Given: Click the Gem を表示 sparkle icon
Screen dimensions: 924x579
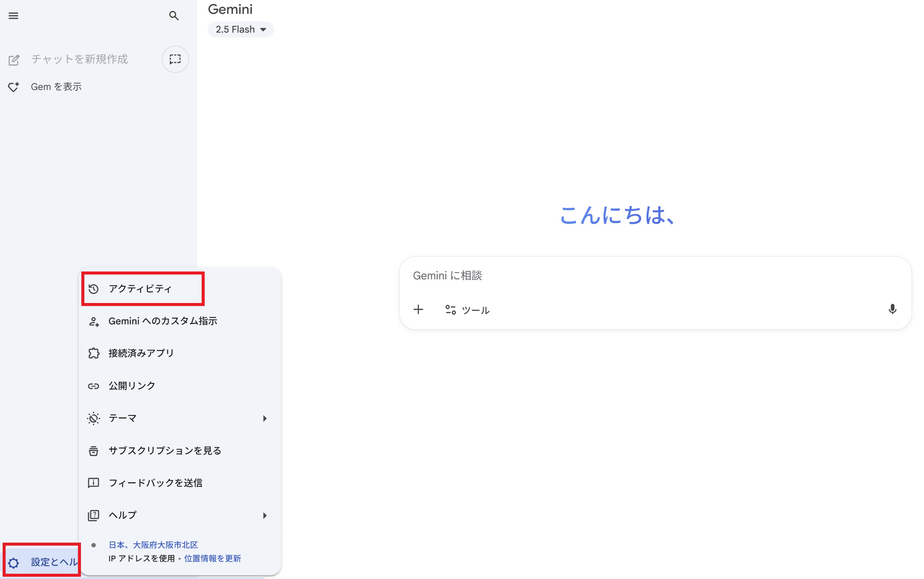Looking at the screenshot, I should [14, 87].
